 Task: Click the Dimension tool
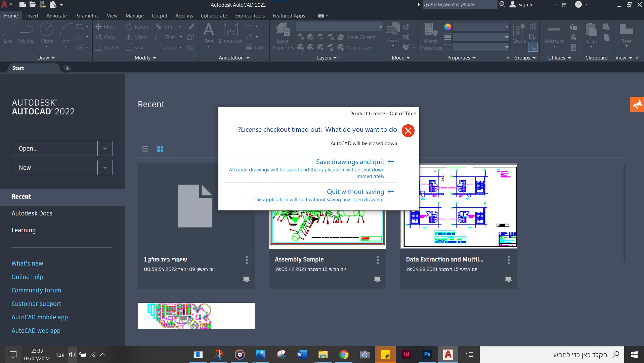[x=230, y=33]
